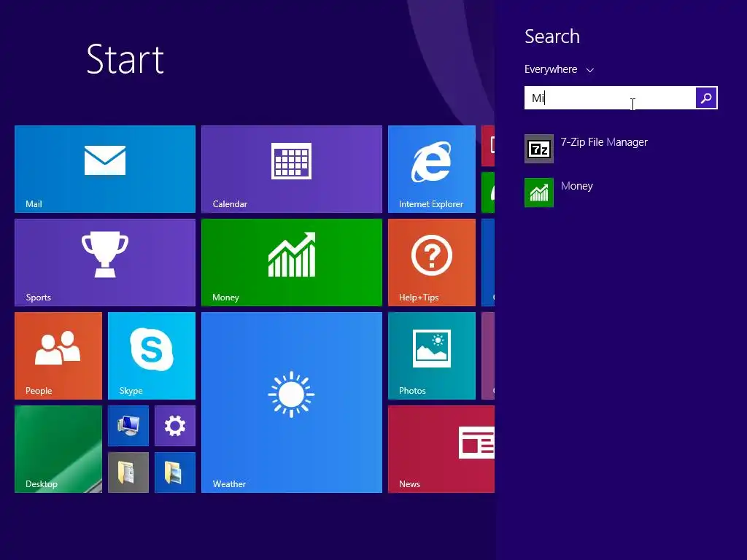
Task: Open the People tile
Action: coord(58,356)
